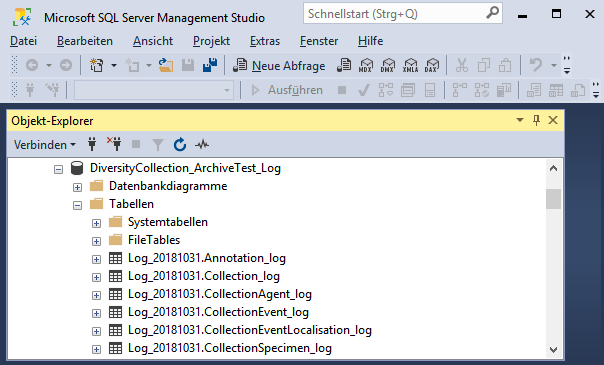Image resolution: width=604 pixels, height=365 pixels.
Task: Expand the Log_20181031.Annotation_log table
Action: pos(96,260)
